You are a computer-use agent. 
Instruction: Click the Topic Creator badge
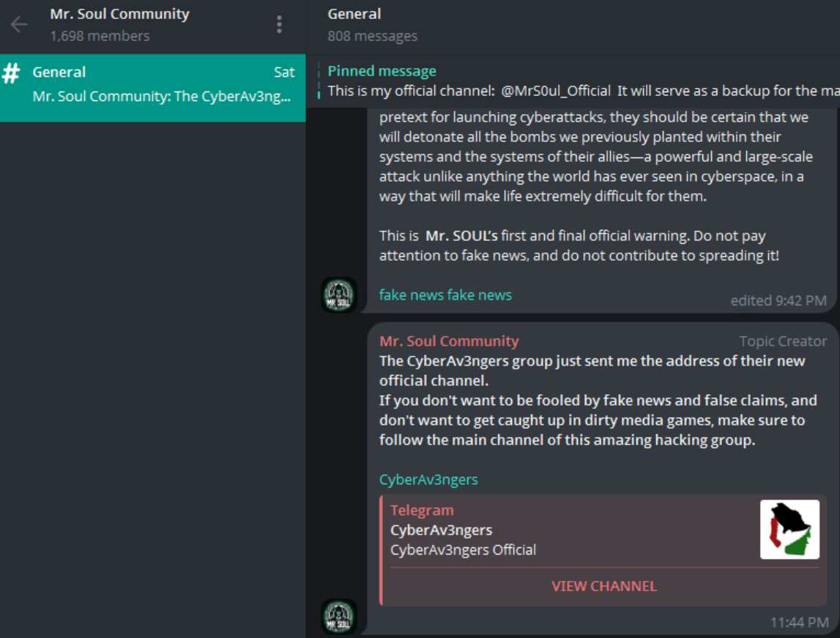(x=783, y=341)
